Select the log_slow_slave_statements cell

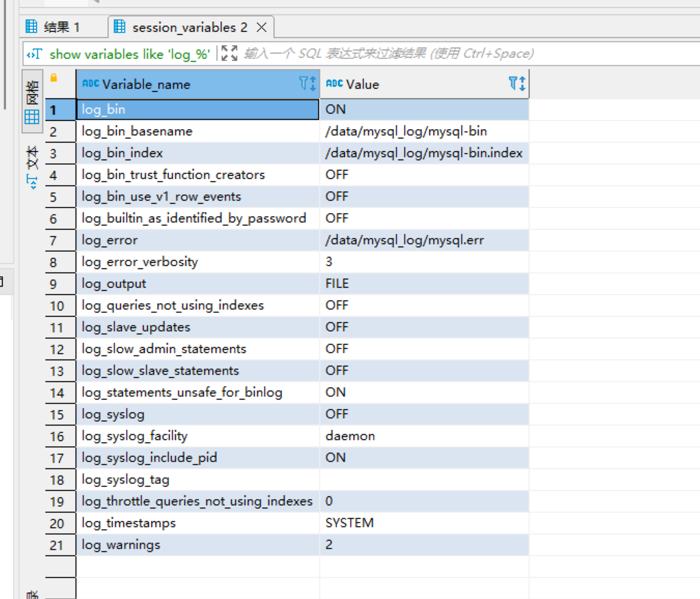pos(198,370)
